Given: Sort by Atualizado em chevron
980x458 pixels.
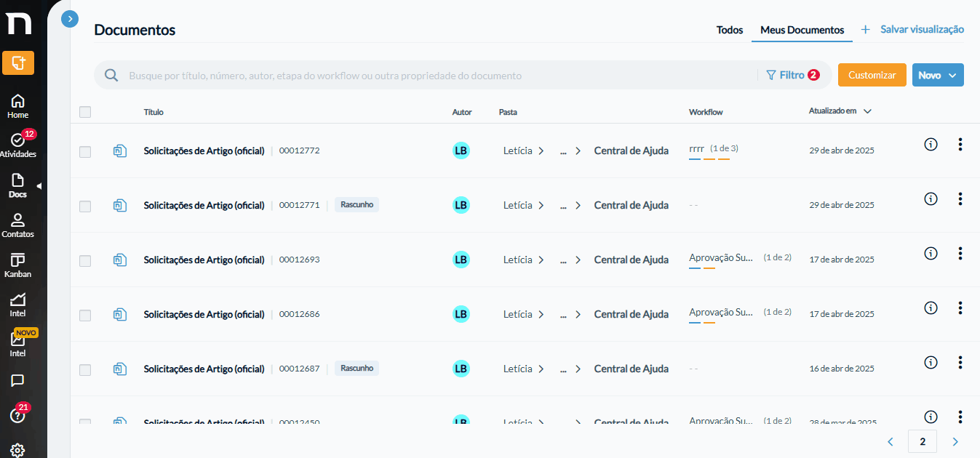Looking at the screenshot, I should 867,111.
